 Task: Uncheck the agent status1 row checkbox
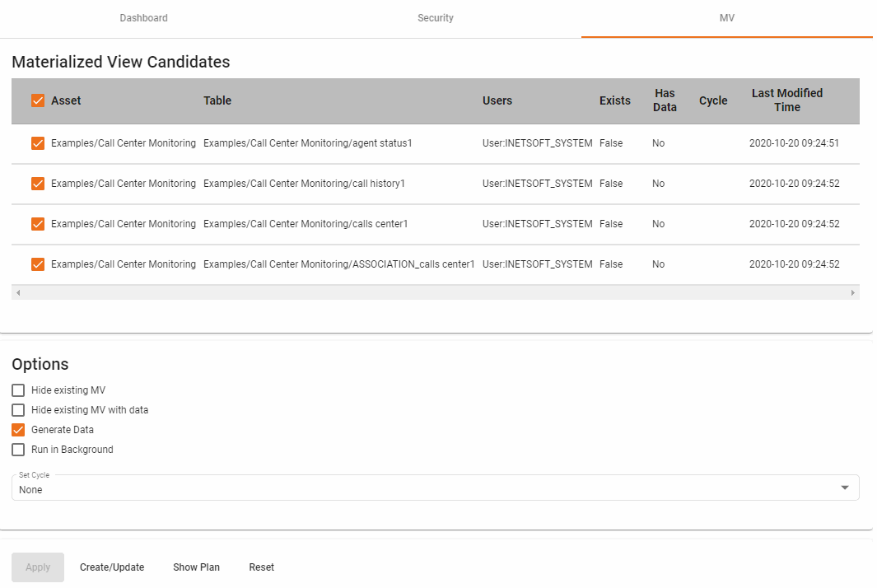[37, 142]
